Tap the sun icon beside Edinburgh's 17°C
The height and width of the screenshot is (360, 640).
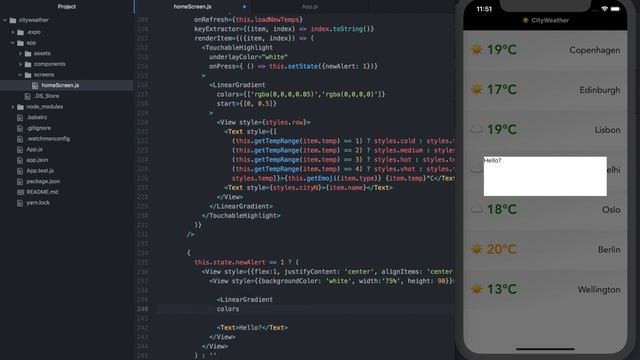[x=476, y=89]
